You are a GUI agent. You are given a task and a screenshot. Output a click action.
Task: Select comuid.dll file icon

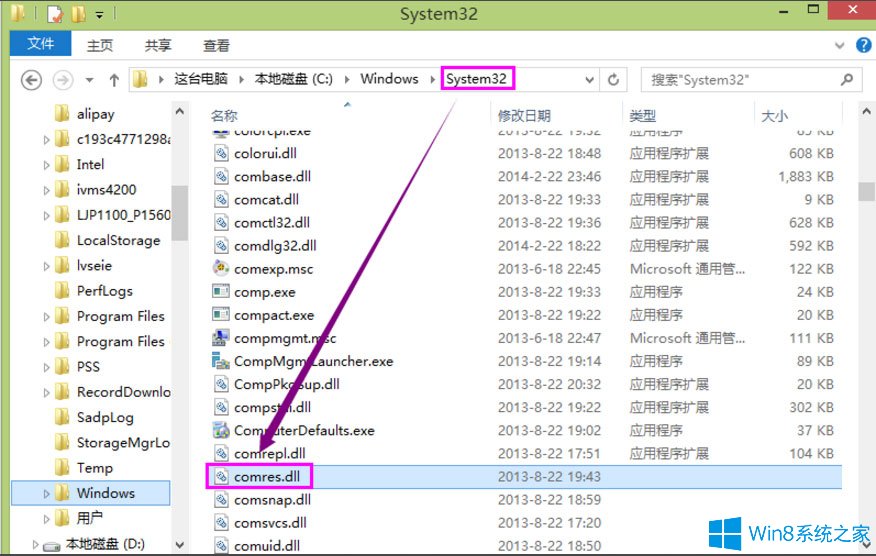[x=221, y=545]
